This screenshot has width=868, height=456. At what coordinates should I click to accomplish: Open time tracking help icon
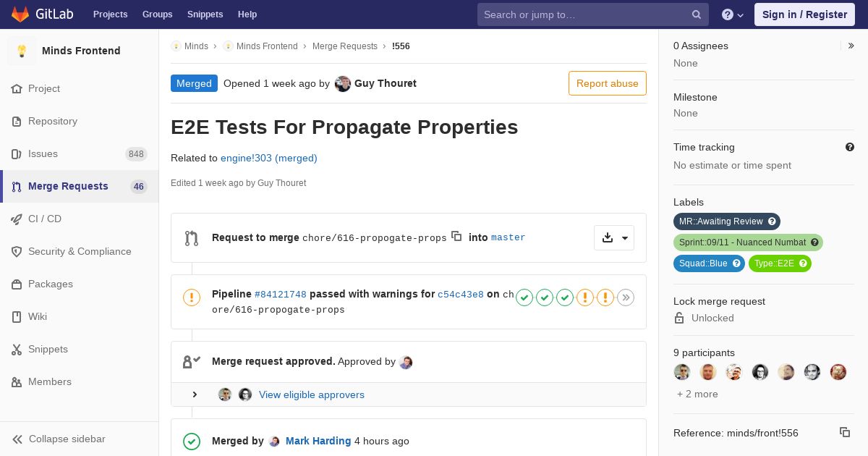(850, 147)
